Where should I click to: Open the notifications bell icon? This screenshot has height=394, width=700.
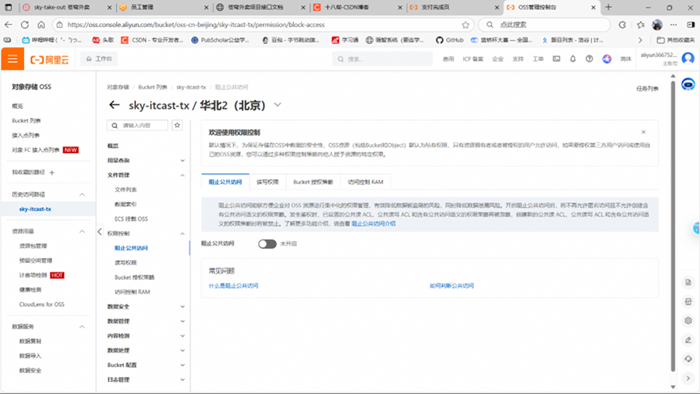pyautogui.click(x=573, y=59)
